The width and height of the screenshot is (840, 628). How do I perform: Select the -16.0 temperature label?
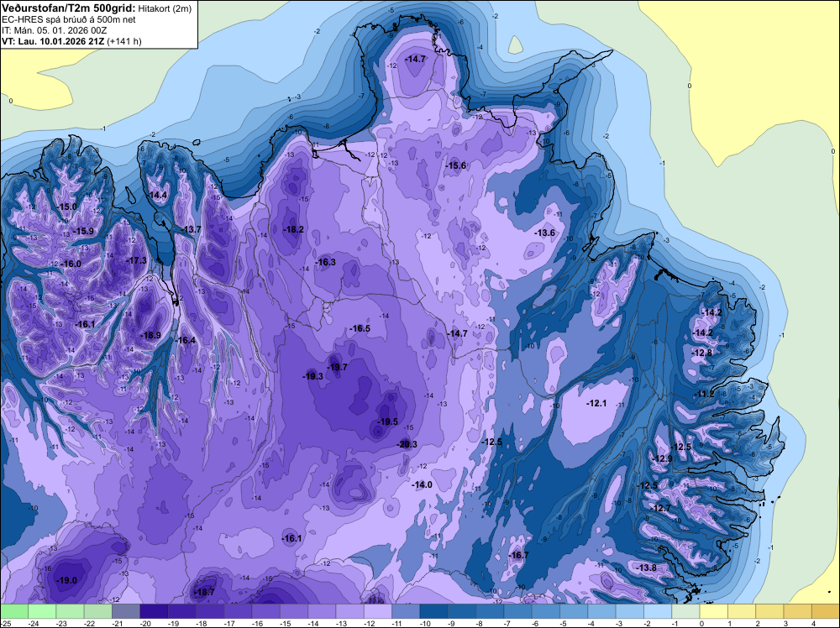(71, 264)
